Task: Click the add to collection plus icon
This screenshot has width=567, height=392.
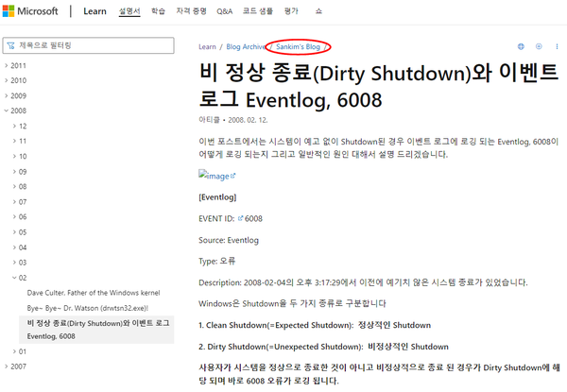Action: click(539, 46)
